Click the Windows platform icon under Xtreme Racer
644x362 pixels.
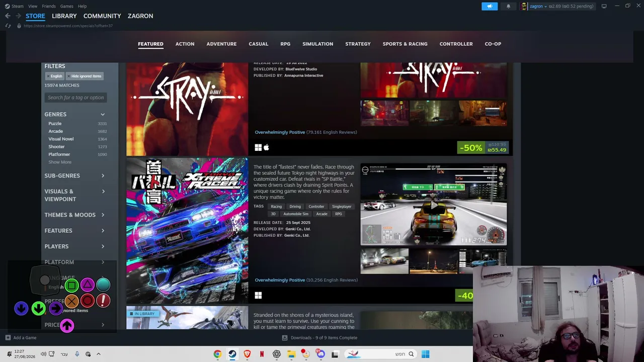point(258,295)
